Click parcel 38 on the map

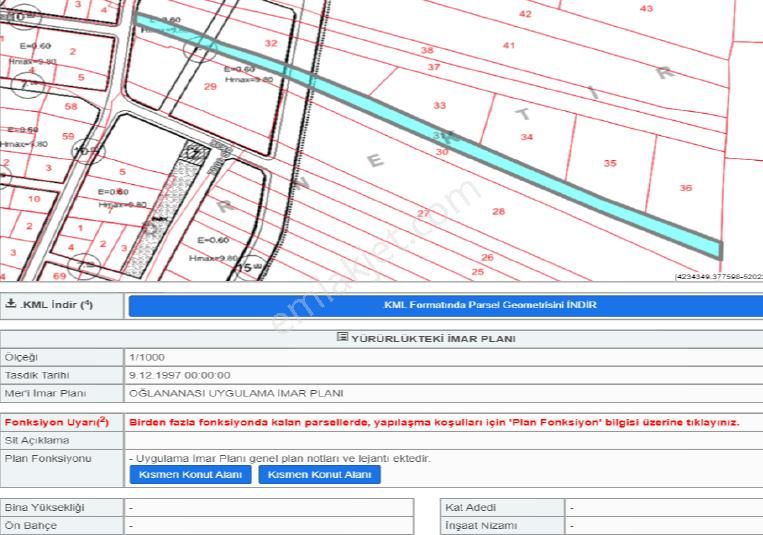click(427, 50)
